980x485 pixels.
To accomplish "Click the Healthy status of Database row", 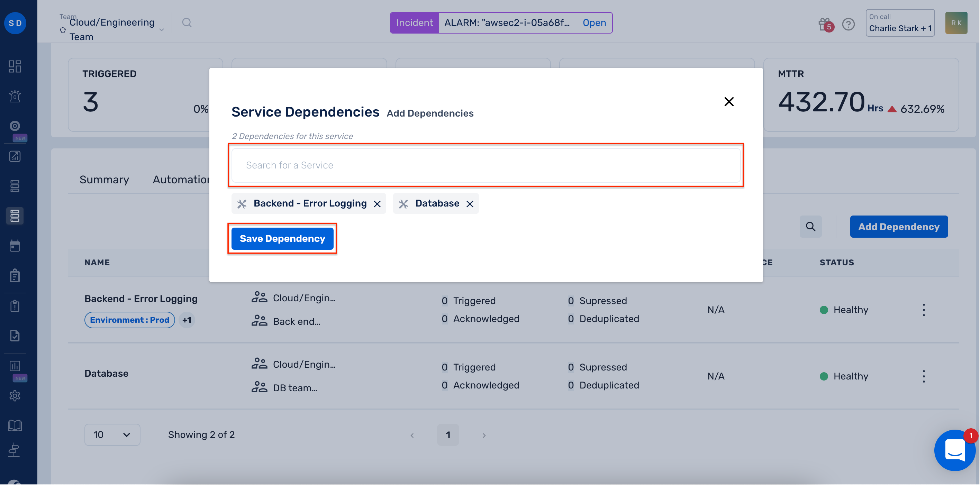I will 844,376.
